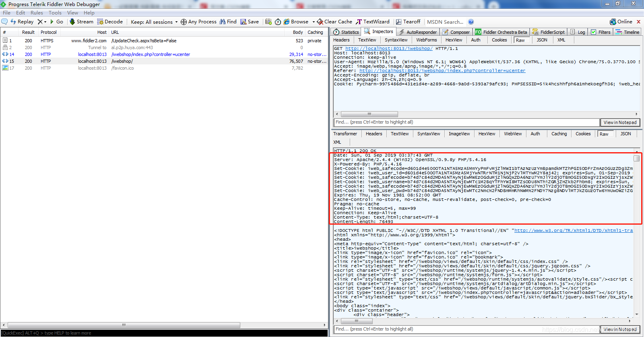The image size is (644, 337).
Task: Click Clear Cache tool
Action: click(334, 22)
